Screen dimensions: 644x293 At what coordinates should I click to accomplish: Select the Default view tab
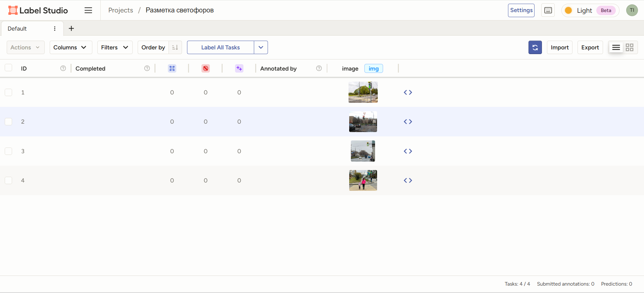click(17, 29)
